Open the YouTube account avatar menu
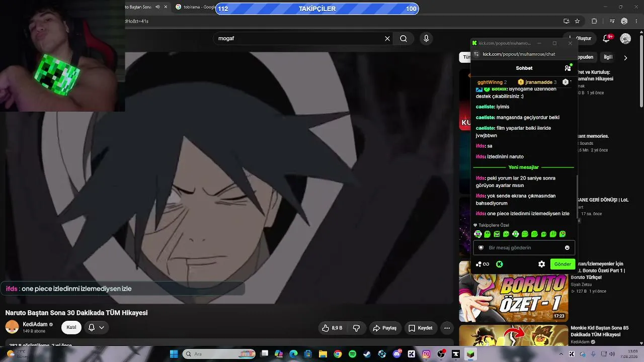Screen dimensions: 644x362 pyautogui.click(x=625, y=38)
